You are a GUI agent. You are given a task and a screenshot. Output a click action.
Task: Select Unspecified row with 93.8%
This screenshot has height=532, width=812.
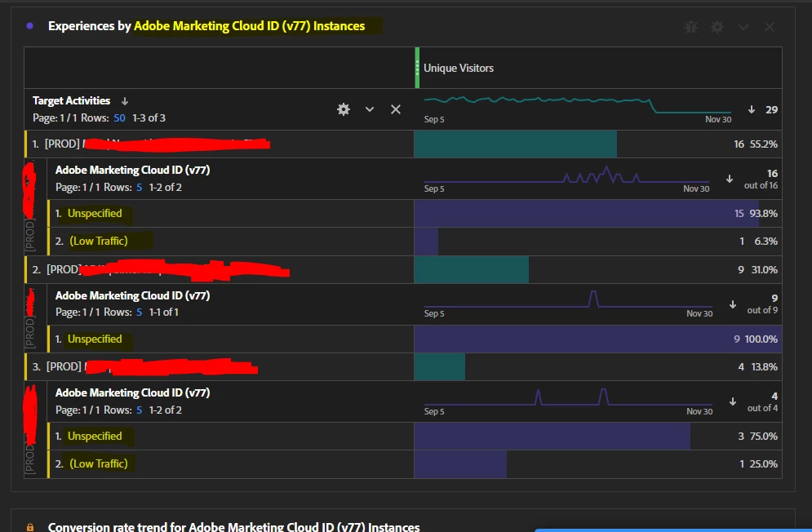(x=230, y=214)
